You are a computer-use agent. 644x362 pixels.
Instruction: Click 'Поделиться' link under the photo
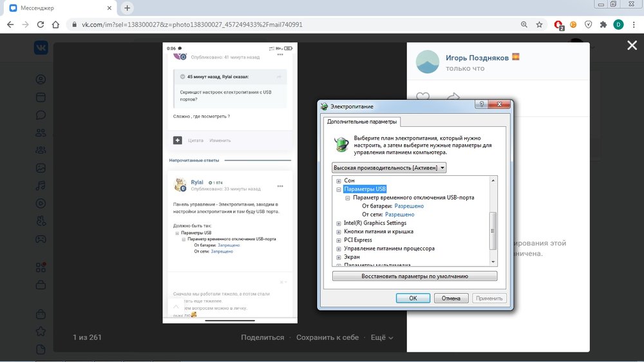(262, 337)
